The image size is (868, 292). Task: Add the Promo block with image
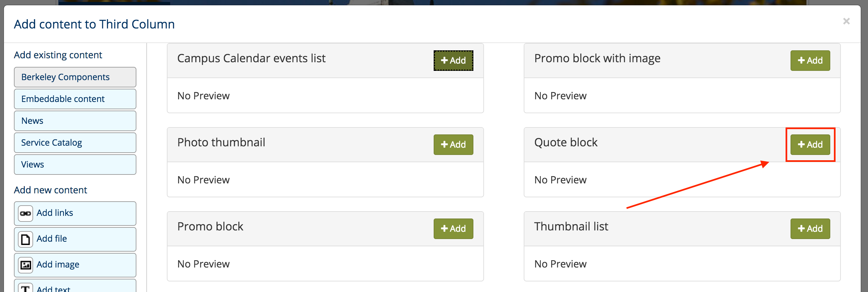[x=810, y=61]
